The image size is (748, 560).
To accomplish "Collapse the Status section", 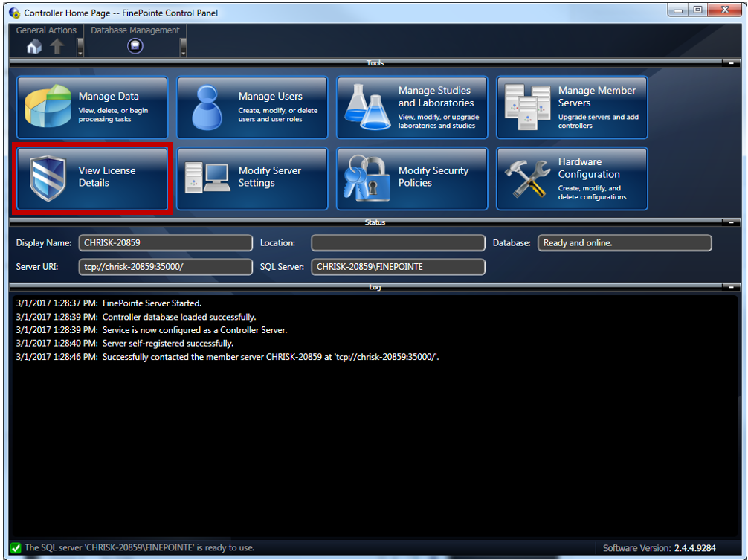I will [x=731, y=222].
